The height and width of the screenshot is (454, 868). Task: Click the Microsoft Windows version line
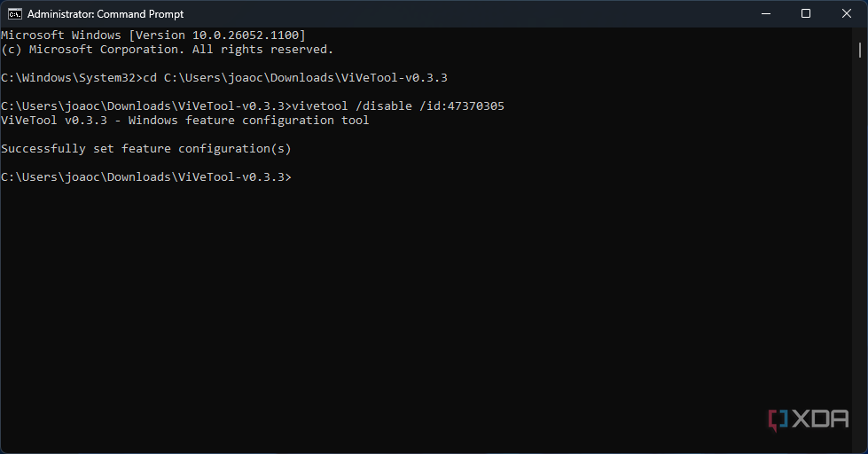pyautogui.click(x=153, y=35)
